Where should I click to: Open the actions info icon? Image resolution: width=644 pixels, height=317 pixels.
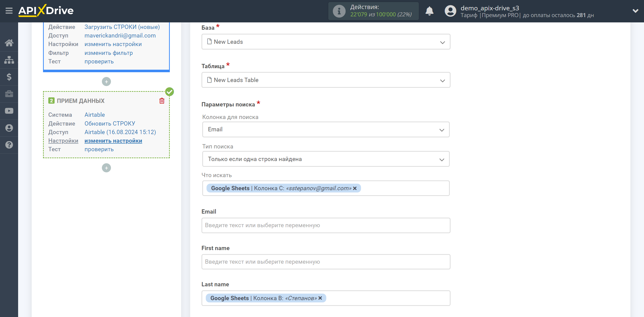[339, 11]
